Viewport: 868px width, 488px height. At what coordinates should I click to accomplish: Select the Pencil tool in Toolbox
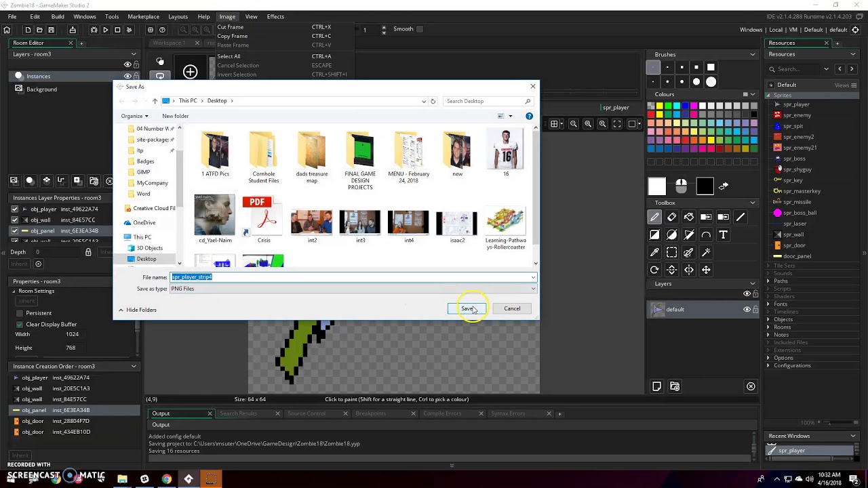point(654,217)
